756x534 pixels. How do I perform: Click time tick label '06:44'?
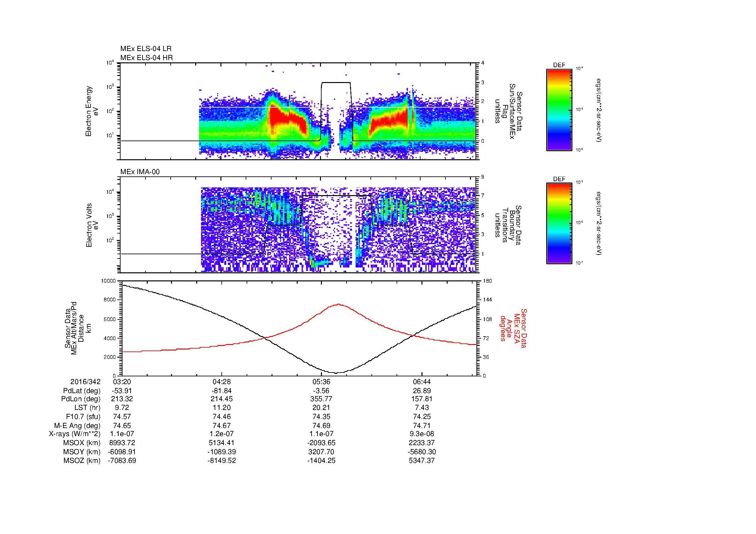pos(421,382)
